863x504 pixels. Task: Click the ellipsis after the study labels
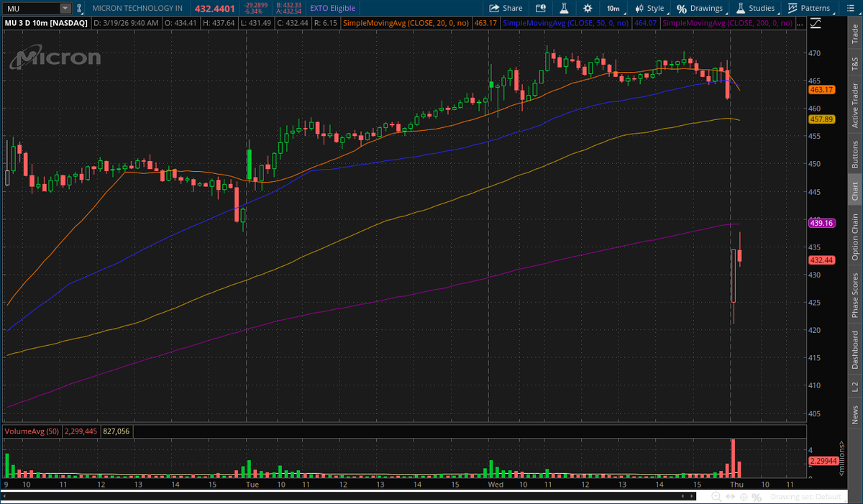(799, 23)
